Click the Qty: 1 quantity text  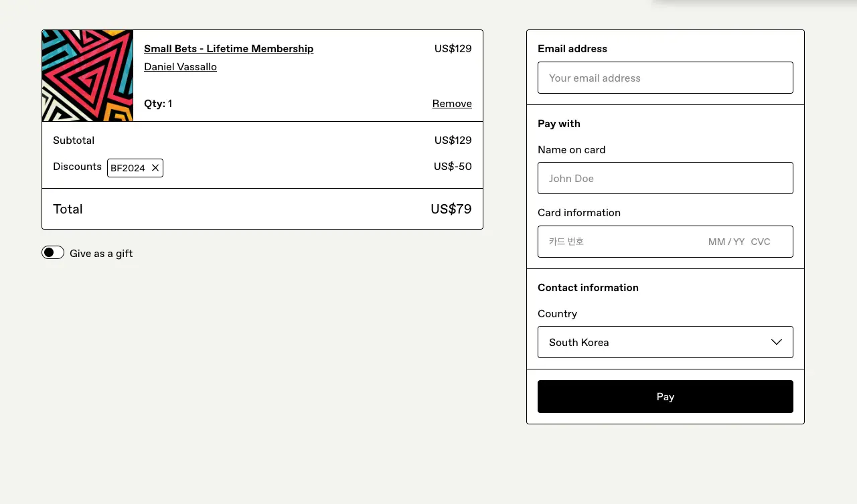pyautogui.click(x=158, y=104)
